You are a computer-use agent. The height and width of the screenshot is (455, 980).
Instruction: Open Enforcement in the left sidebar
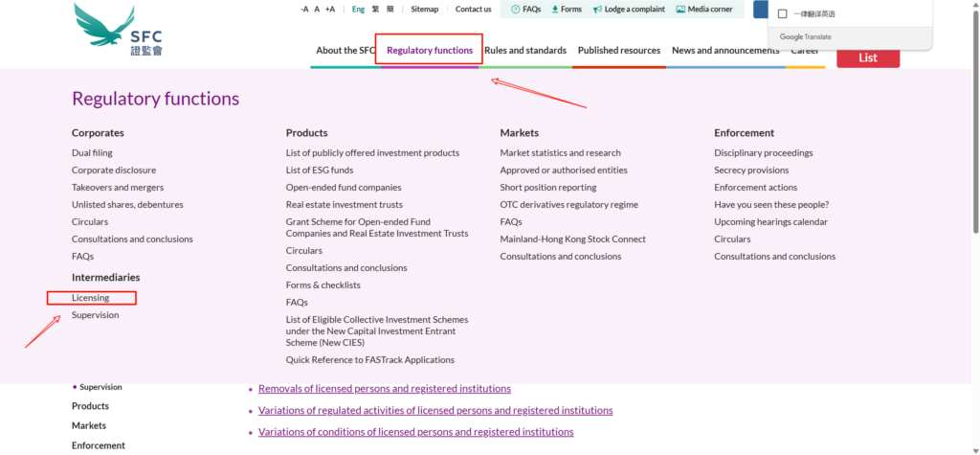pos(99,445)
